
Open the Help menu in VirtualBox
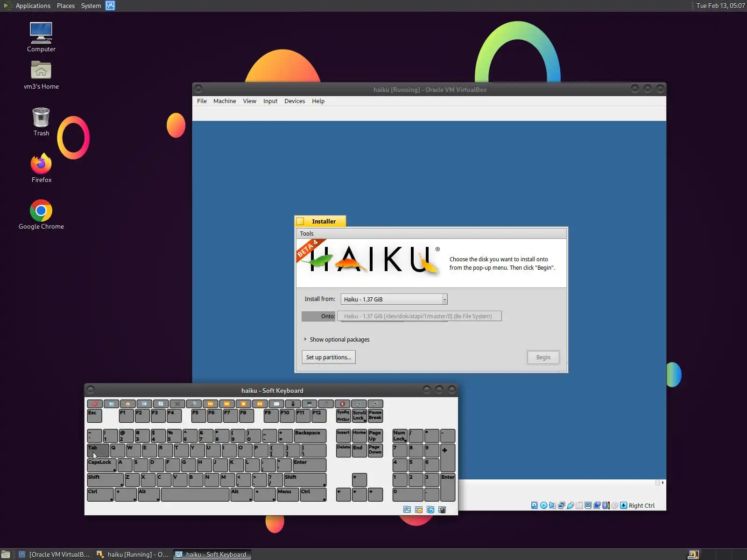318,101
